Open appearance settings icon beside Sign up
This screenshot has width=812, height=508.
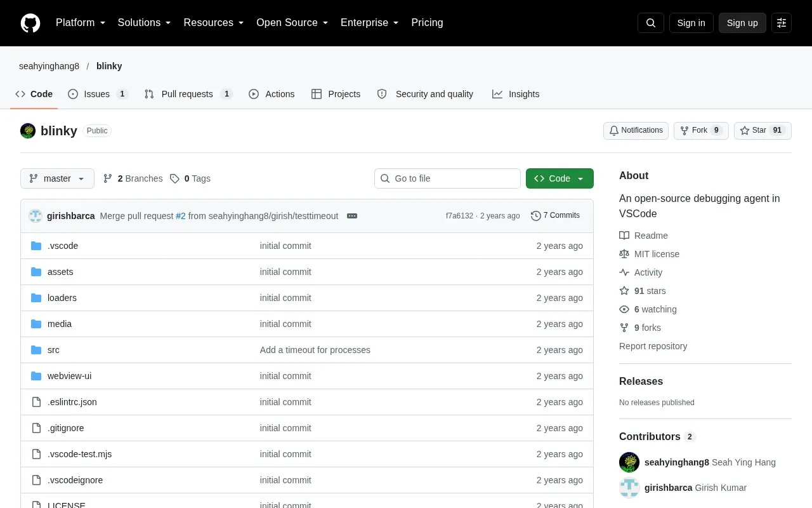click(782, 23)
